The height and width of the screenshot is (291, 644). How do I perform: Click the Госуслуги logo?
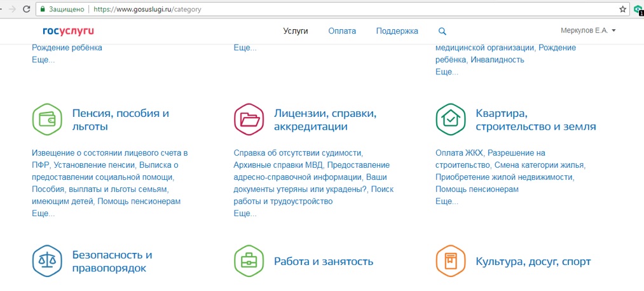tap(68, 31)
